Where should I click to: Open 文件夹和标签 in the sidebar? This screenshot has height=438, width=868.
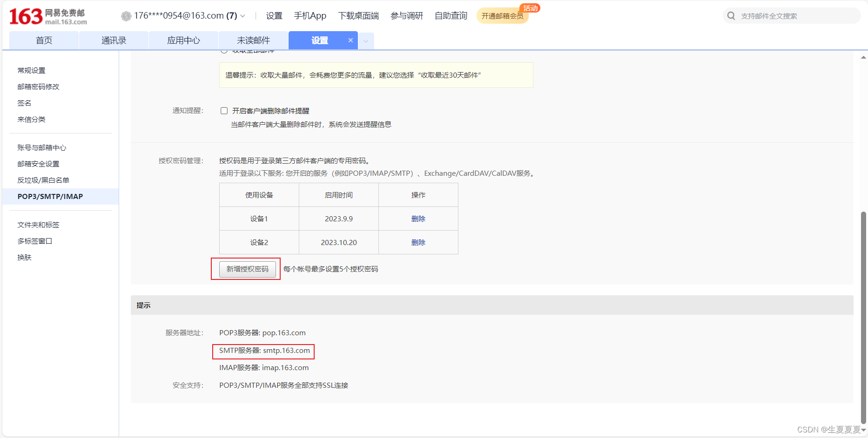pos(39,225)
